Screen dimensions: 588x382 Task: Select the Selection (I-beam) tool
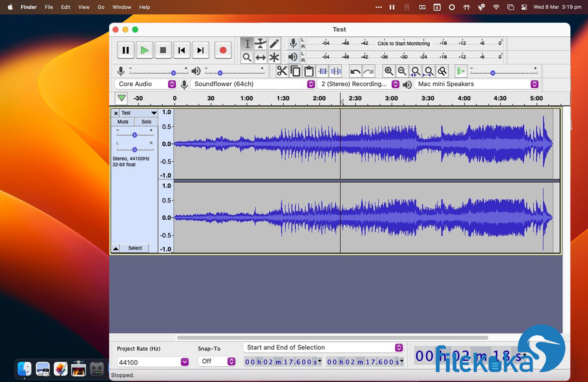coord(247,44)
